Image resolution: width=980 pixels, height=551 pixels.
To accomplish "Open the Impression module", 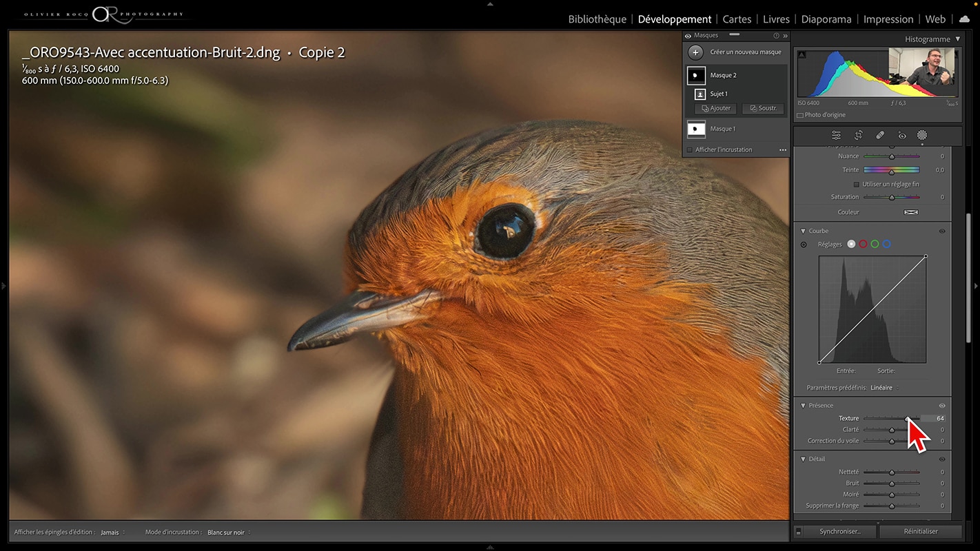I will coord(888,19).
